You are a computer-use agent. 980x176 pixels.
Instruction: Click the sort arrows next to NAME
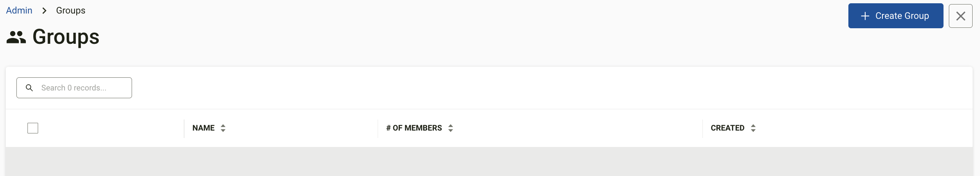click(x=223, y=128)
